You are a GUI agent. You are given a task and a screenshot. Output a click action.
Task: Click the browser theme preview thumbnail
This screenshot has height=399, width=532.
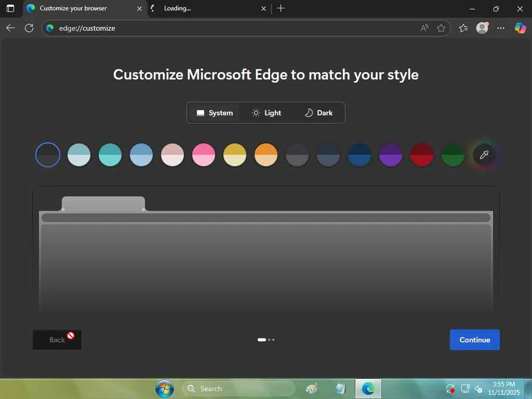coord(266,249)
